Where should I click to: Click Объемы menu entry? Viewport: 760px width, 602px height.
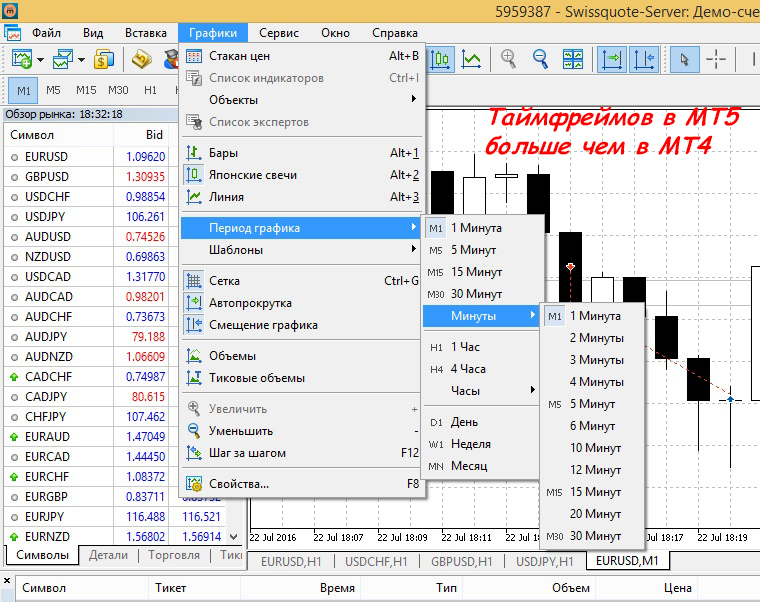(x=301, y=356)
